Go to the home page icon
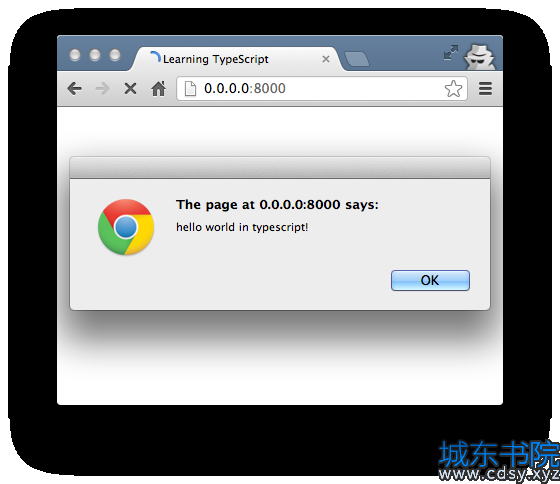Viewport: 560px width, 484px height. pyautogui.click(x=158, y=88)
